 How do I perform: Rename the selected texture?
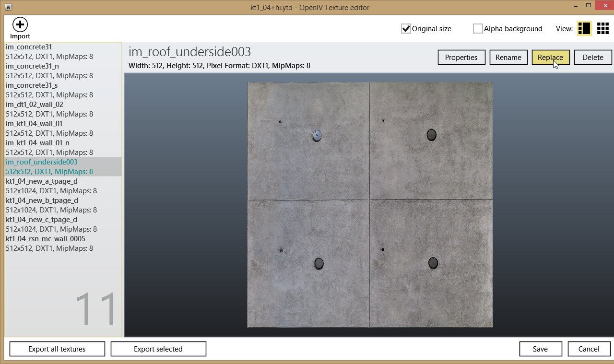click(508, 58)
